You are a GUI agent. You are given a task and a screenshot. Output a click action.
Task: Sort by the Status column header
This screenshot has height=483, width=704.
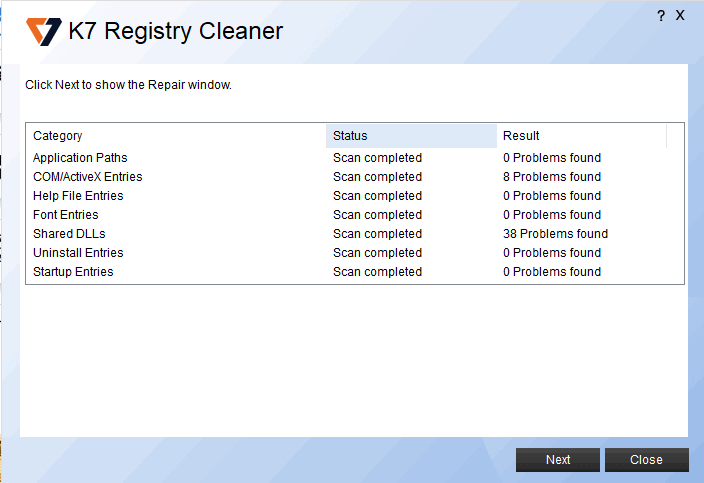point(411,136)
